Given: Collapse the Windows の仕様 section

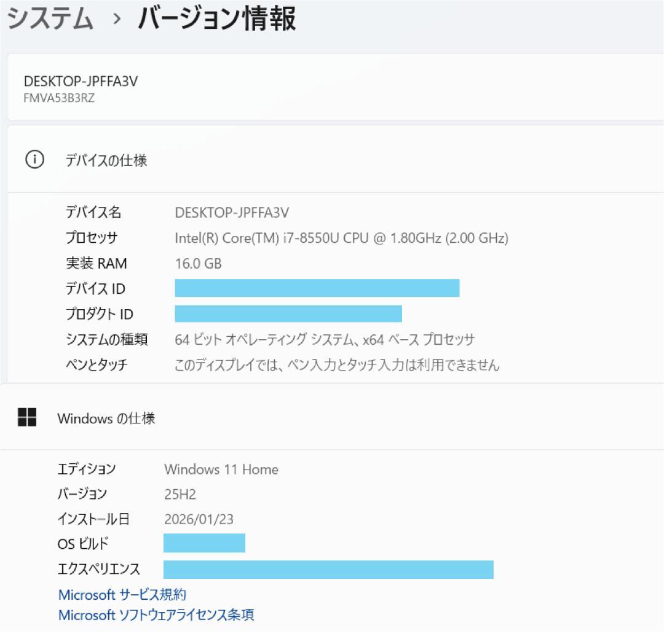Looking at the screenshot, I should click(108, 418).
